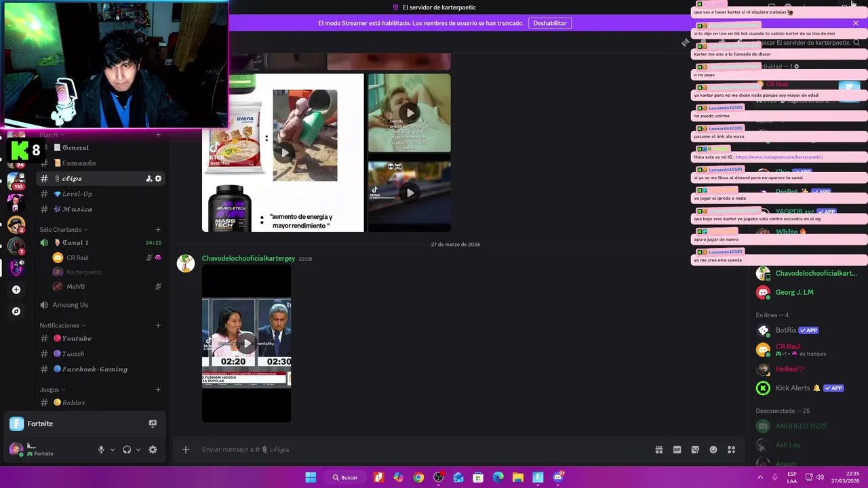The height and width of the screenshot is (488, 868).
Task: Join the Canal 1 voice channel
Action: pyautogui.click(x=100, y=243)
